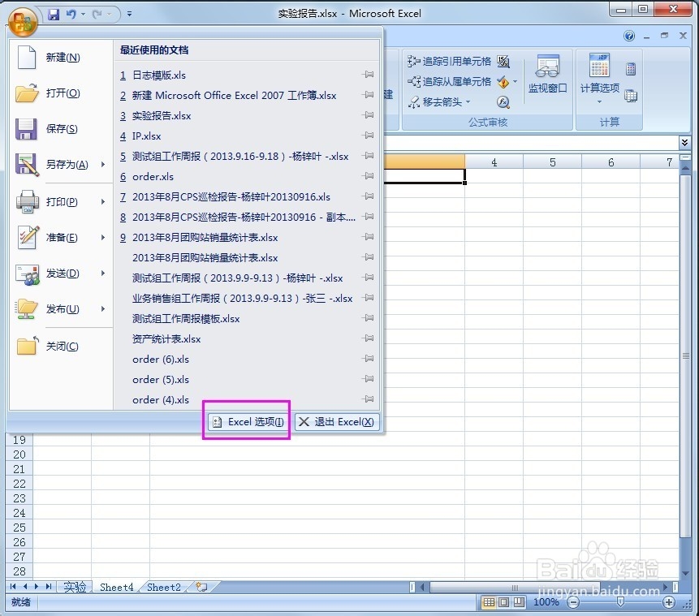
Task: Click the Zoom In plus button
Action: click(x=669, y=603)
